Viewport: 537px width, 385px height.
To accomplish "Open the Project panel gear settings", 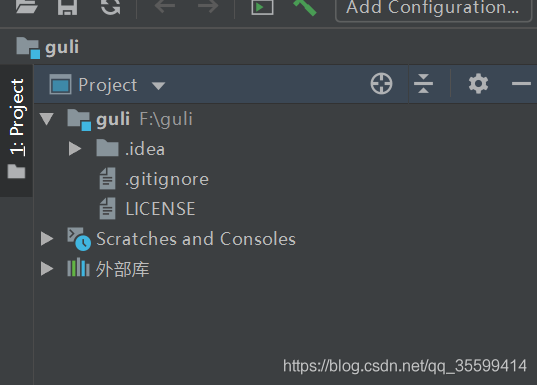I will click(x=478, y=83).
